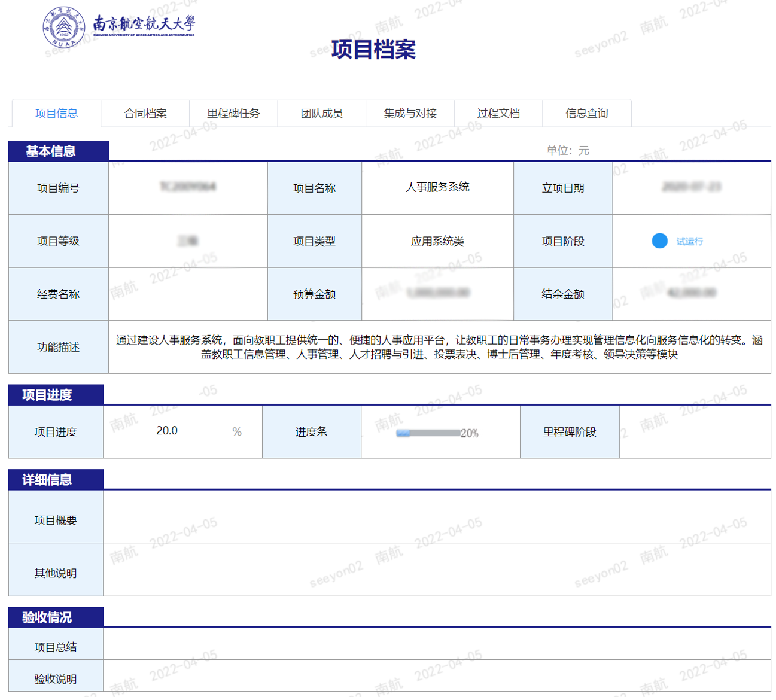
Task: Click the blurred project number value
Action: click(x=188, y=187)
